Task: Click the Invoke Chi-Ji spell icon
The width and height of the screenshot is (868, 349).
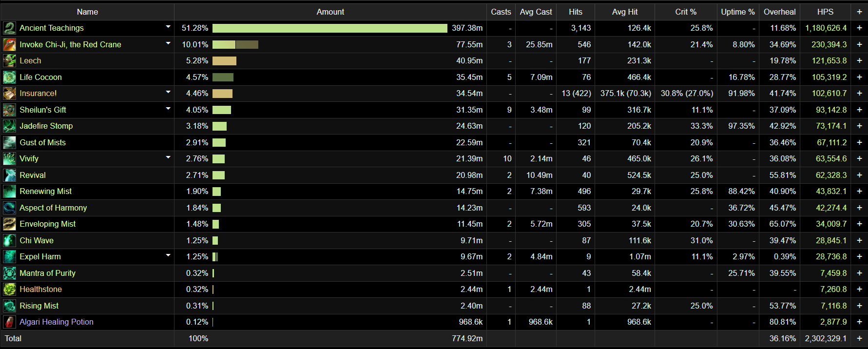Action: pos(9,44)
